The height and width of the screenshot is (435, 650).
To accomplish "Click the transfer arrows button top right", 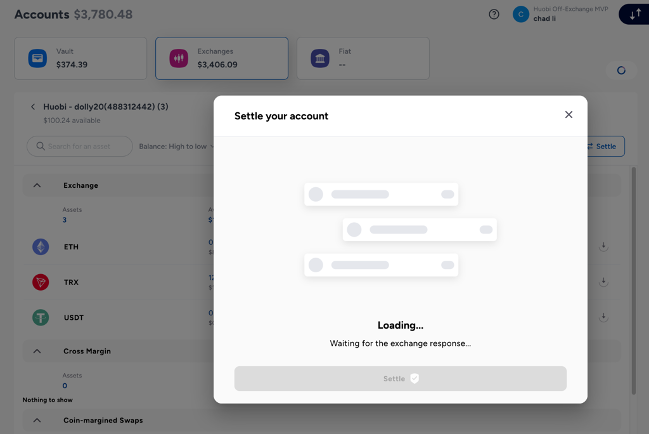I will 634,14.
